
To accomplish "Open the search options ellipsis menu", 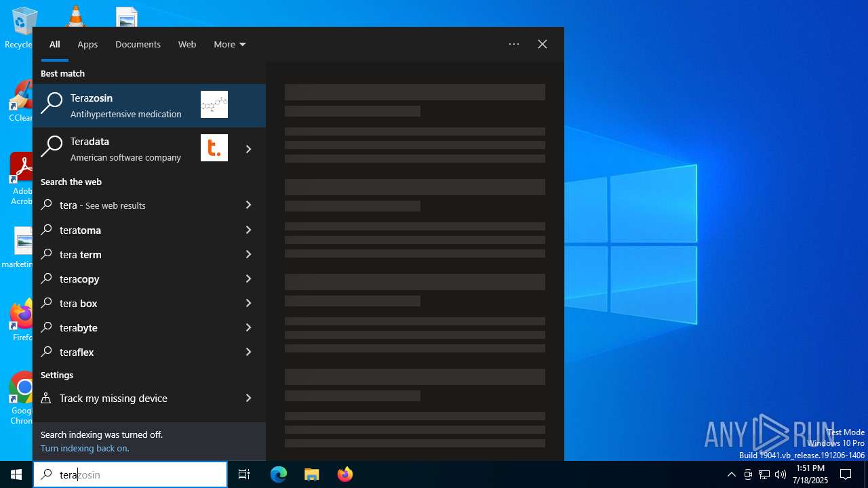I will point(514,44).
